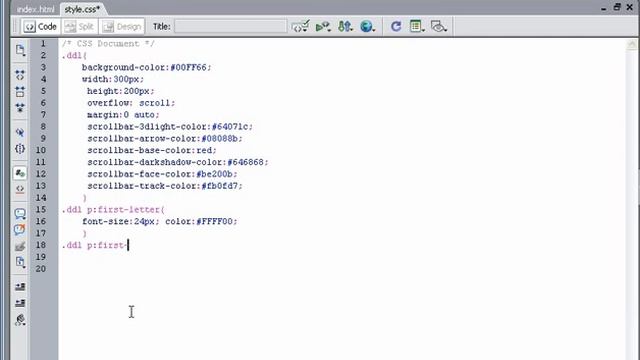Click 'scrollbar-darkshadow-color:#646868;' line
This screenshot has width=640, height=360.
tap(178, 162)
